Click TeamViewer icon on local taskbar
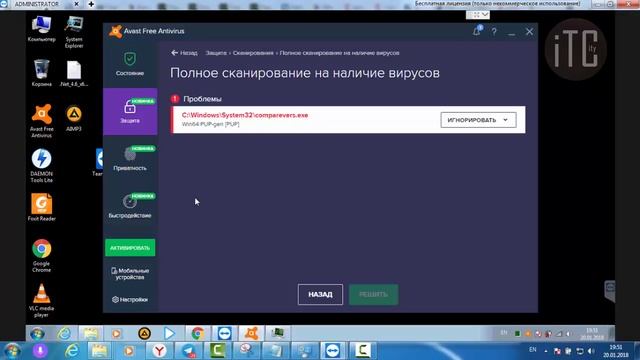640x360 pixels. point(332,351)
